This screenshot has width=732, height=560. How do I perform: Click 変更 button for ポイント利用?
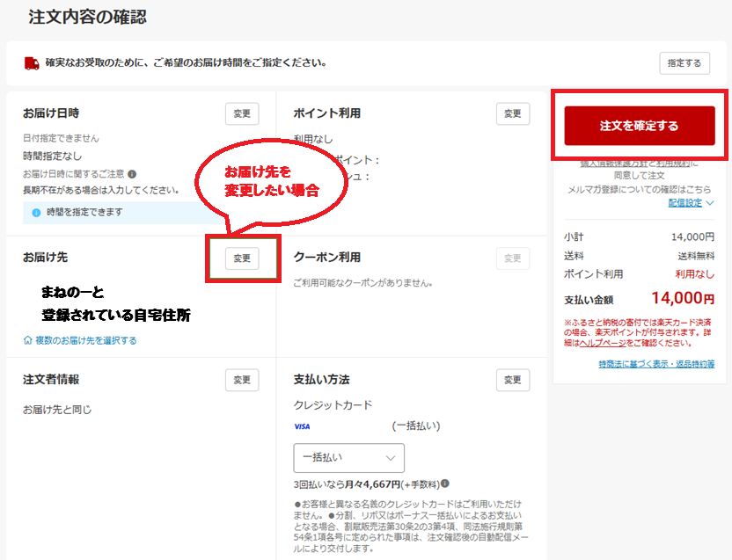[x=513, y=113]
